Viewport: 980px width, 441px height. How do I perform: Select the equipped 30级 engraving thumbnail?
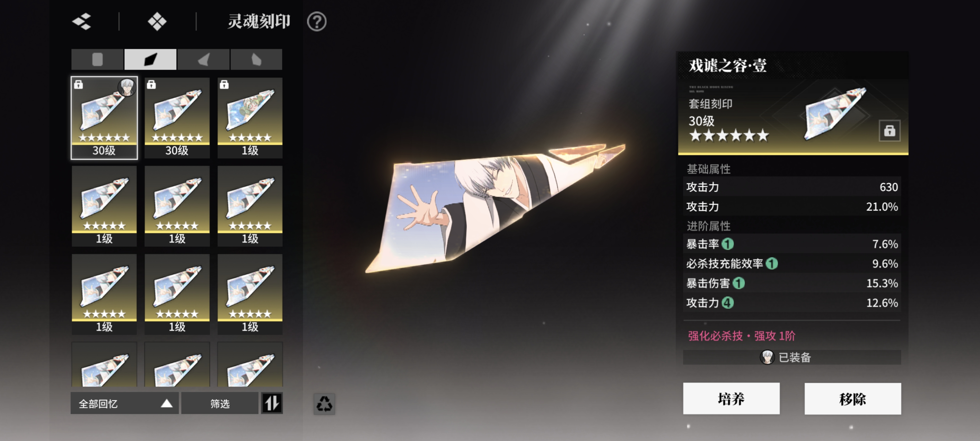point(104,118)
